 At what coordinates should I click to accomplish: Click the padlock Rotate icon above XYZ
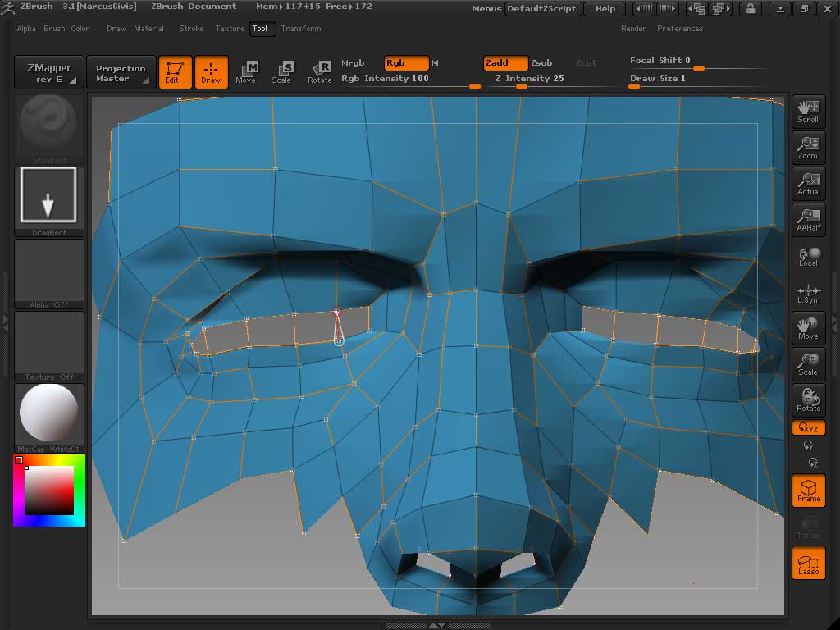pyautogui.click(x=808, y=400)
